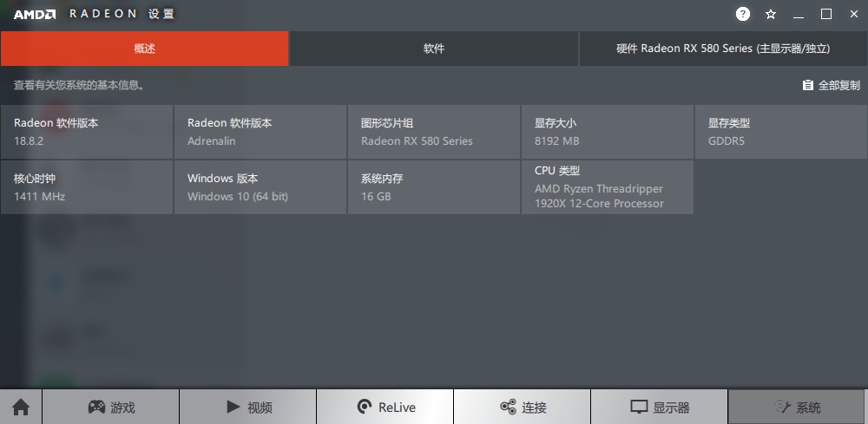868x424 pixels.
Task: Select the Adrenalin software edition tile
Action: 260,132
